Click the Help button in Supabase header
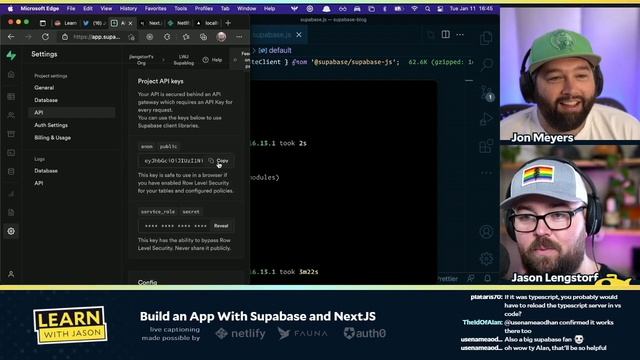The image size is (640, 360). coord(213,60)
